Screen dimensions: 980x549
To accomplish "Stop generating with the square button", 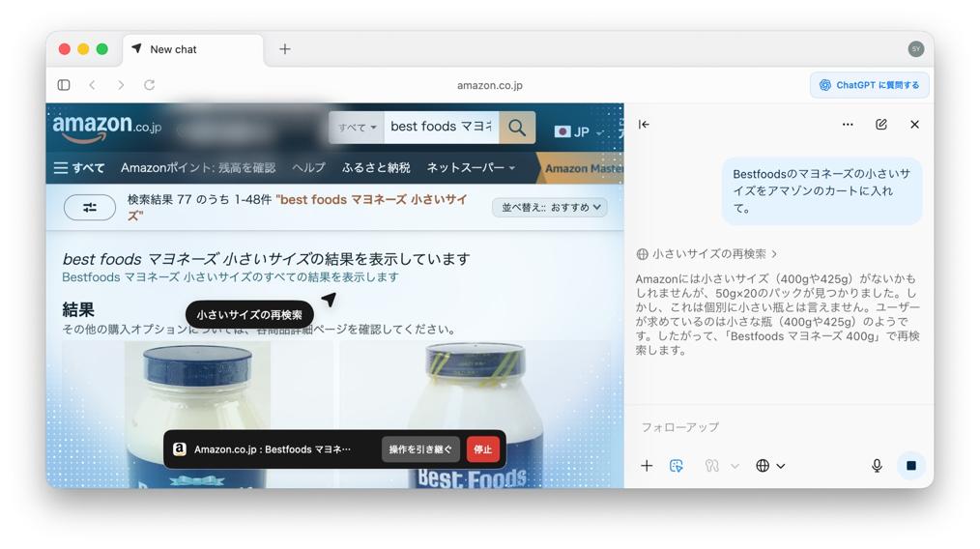I will click(x=910, y=466).
